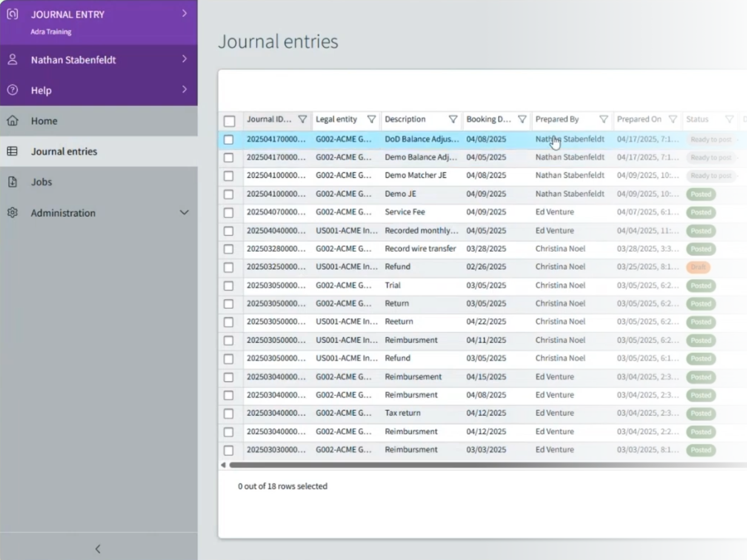Click the Posted badge on Demo JE row
This screenshot has height=560, width=747.
click(x=700, y=194)
